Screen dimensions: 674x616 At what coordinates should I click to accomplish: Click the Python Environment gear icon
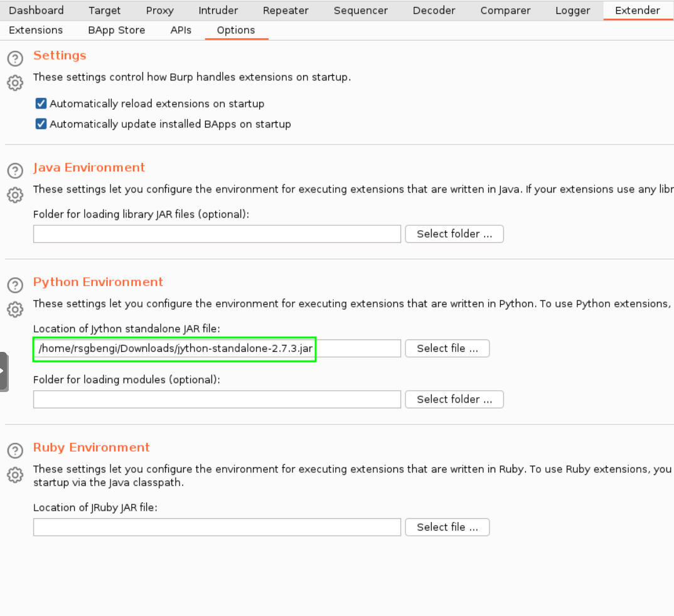(15, 309)
